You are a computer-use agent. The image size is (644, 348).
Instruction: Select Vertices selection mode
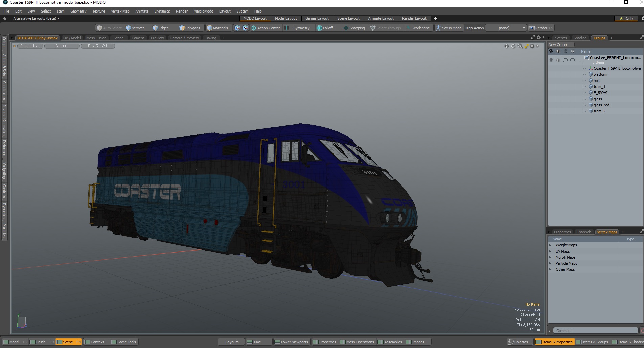pyautogui.click(x=135, y=28)
